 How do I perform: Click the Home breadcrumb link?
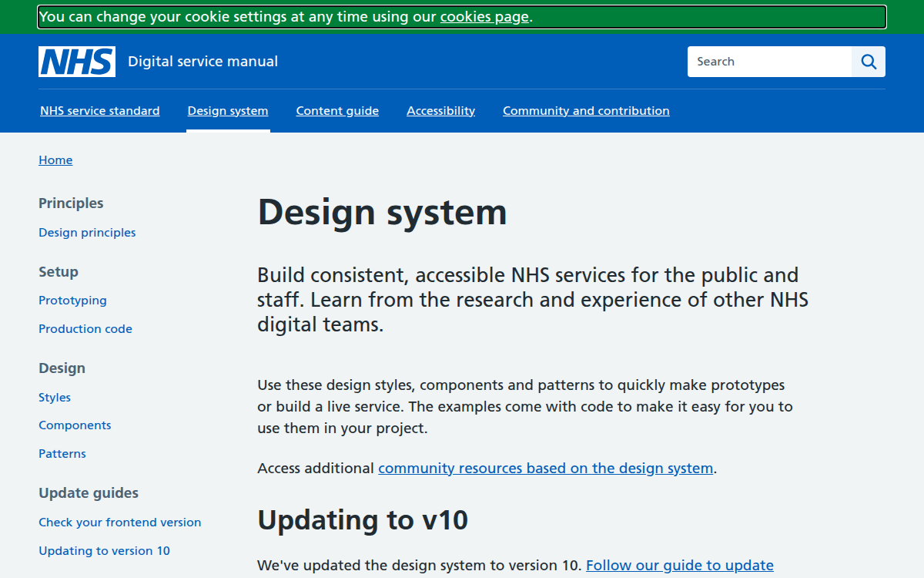click(55, 160)
